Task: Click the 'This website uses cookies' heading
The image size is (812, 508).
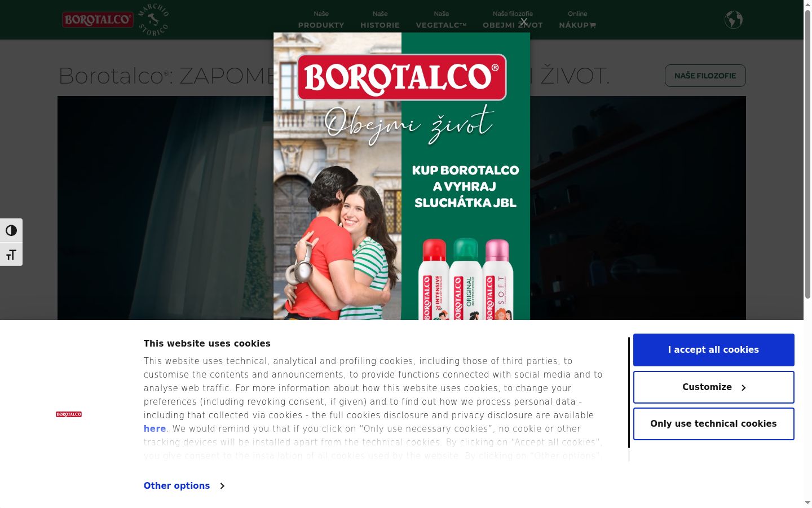Action: 207,344
